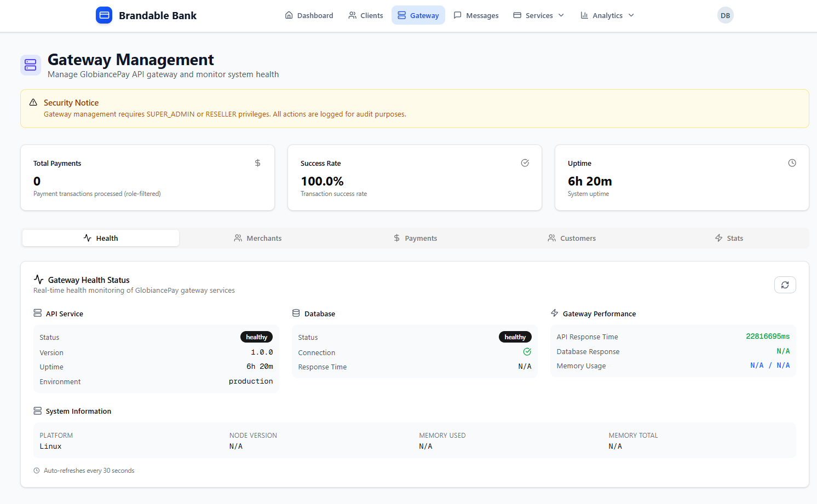This screenshot has height=504, width=817.
Task: Click the Gateway Management server icon
Action: pyautogui.click(x=31, y=65)
